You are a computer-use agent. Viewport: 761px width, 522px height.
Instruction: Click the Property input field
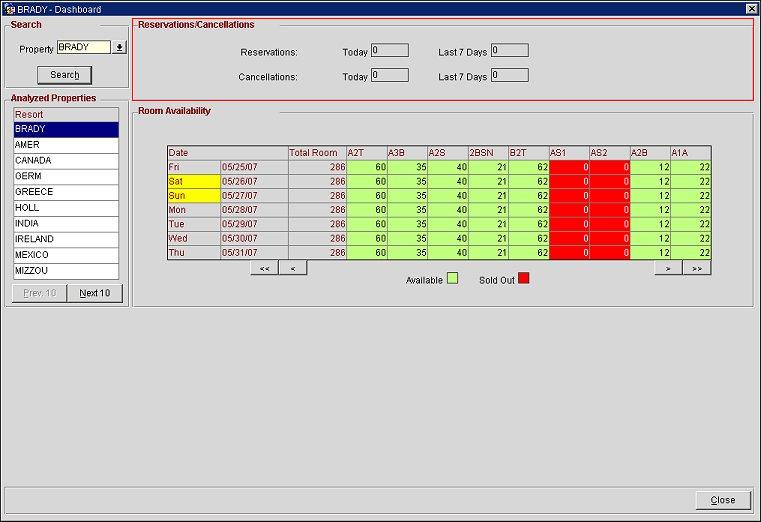(84, 47)
